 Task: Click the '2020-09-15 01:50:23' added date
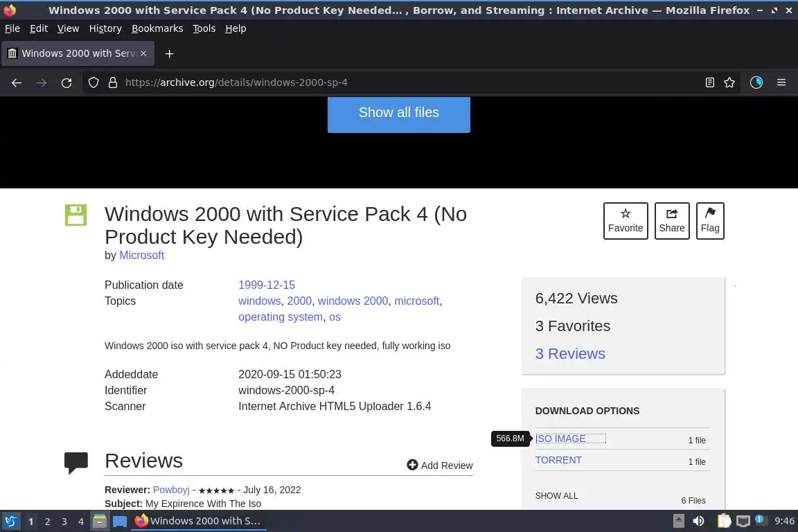click(x=290, y=375)
